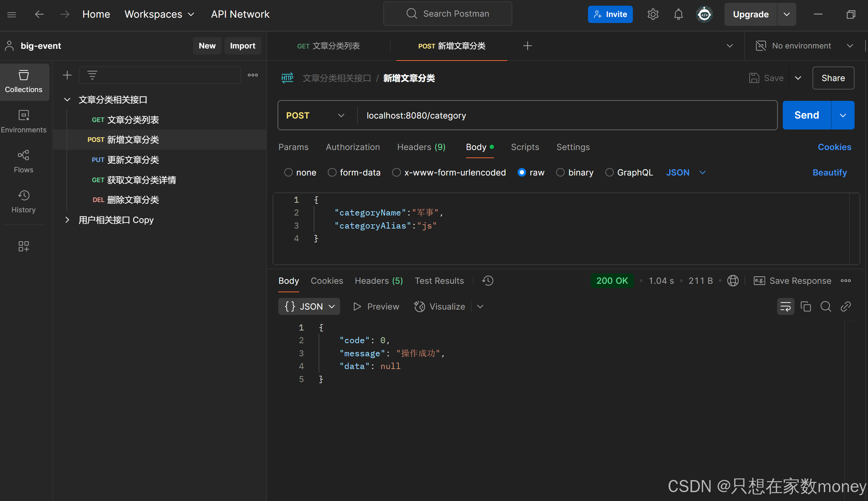
Task: Click the response history clock icon
Action: click(x=488, y=281)
